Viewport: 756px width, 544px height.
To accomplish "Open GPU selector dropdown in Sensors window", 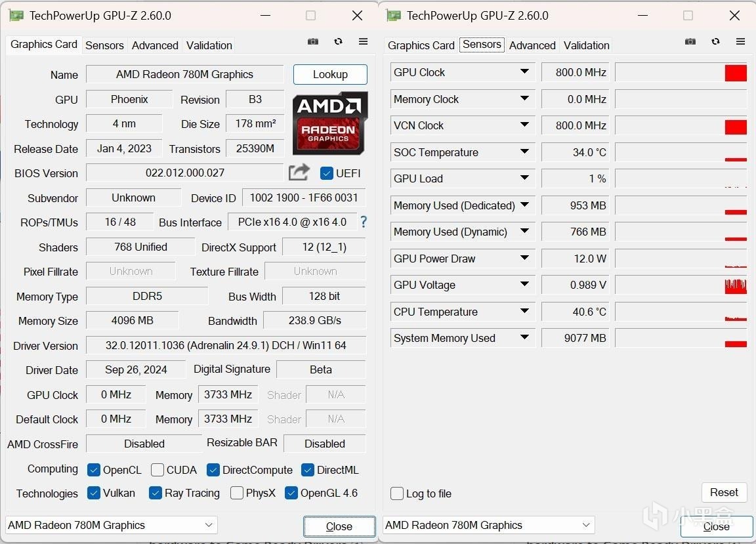I will [488, 525].
